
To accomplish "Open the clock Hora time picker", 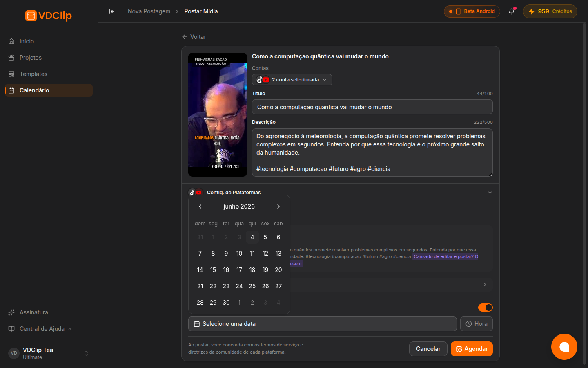I will 476,324.
